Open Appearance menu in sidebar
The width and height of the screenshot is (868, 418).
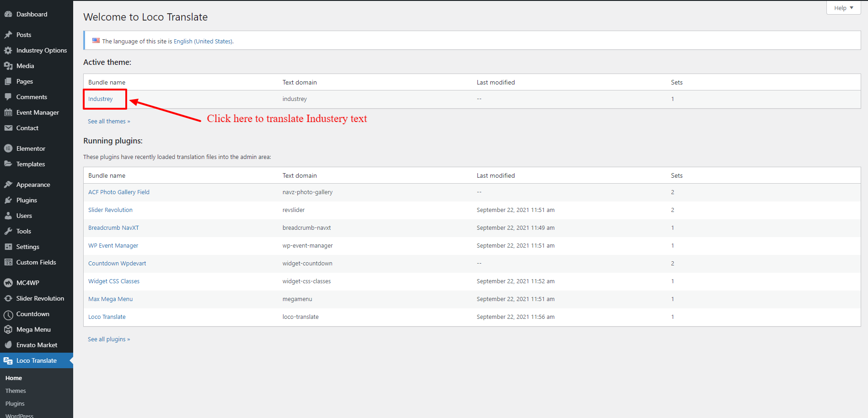[33, 185]
